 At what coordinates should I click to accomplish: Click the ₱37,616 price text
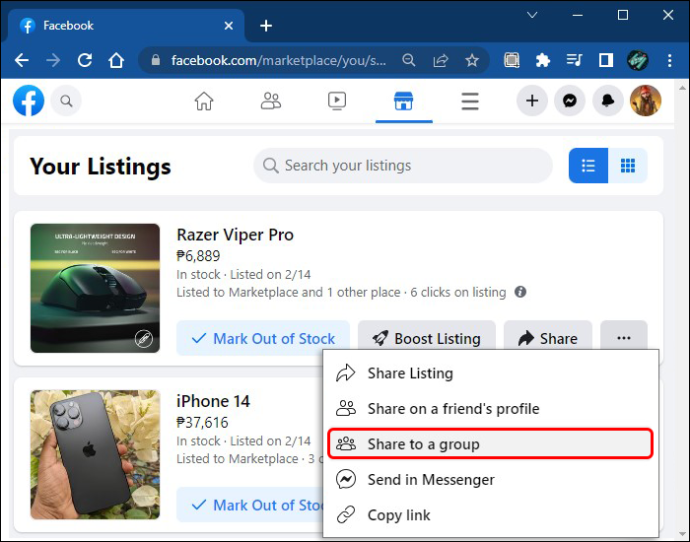click(x=202, y=422)
